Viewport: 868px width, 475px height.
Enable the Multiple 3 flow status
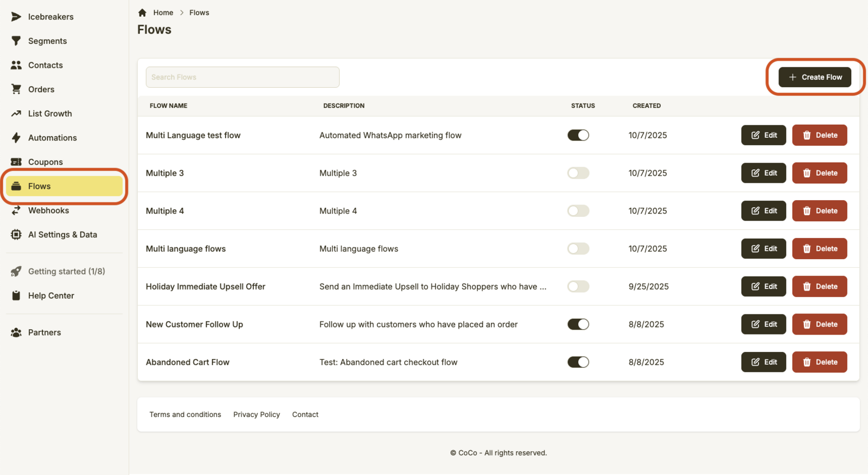[x=578, y=173]
